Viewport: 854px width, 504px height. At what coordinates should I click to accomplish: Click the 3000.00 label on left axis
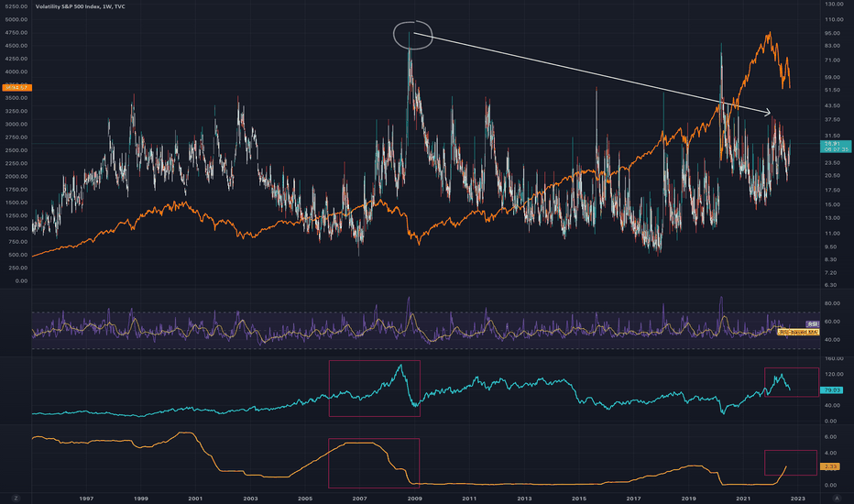click(16, 125)
